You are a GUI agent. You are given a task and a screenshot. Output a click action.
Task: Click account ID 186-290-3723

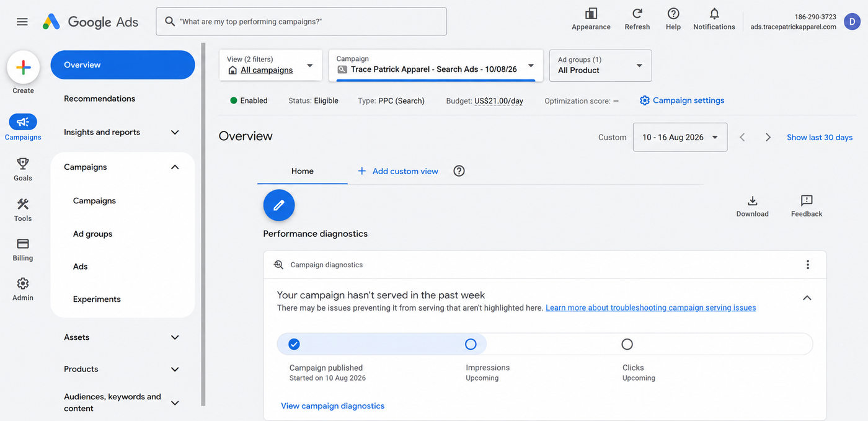(815, 17)
